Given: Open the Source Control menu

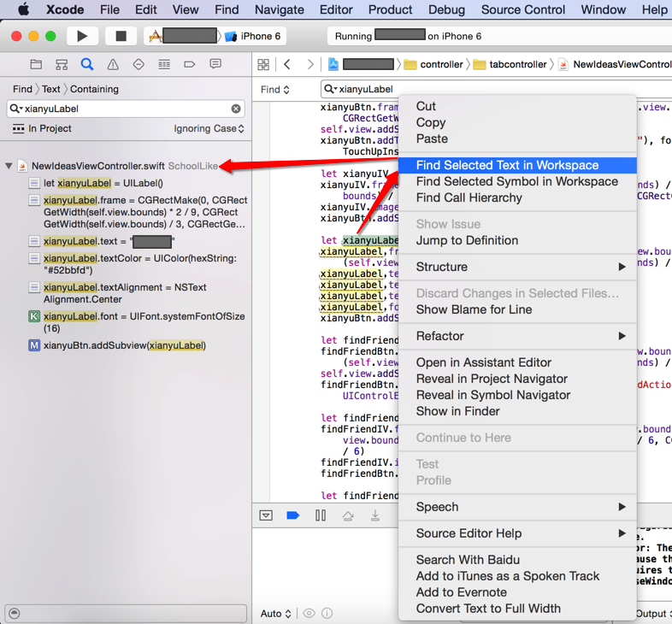Looking at the screenshot, I should coord(523,9).
